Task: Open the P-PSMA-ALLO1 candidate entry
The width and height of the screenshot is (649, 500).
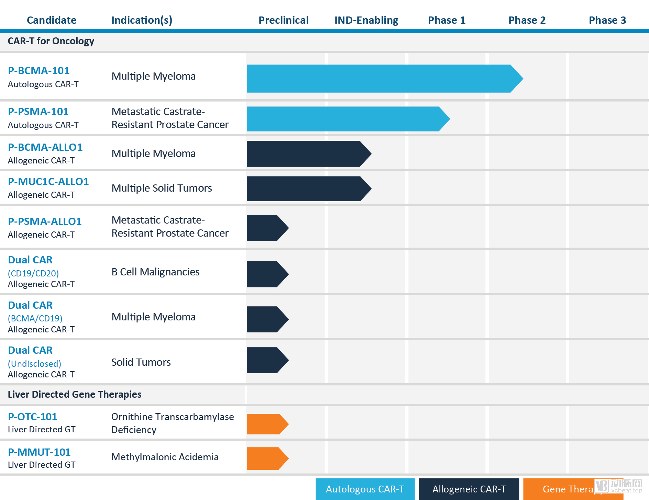Action: click(45, 221)
